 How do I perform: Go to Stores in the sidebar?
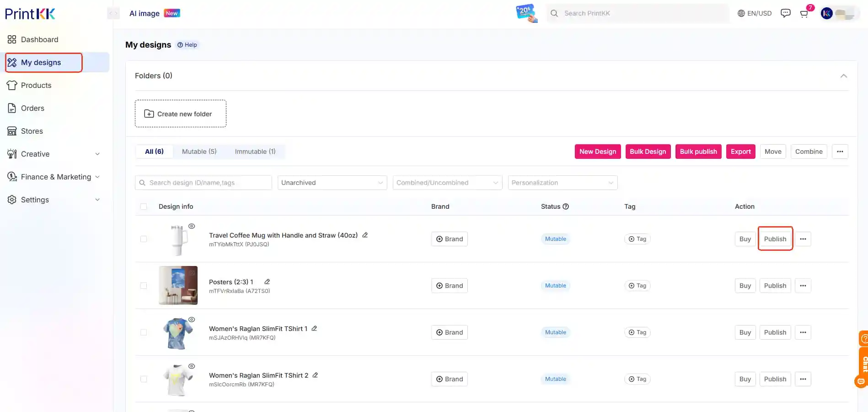(31, 131)
